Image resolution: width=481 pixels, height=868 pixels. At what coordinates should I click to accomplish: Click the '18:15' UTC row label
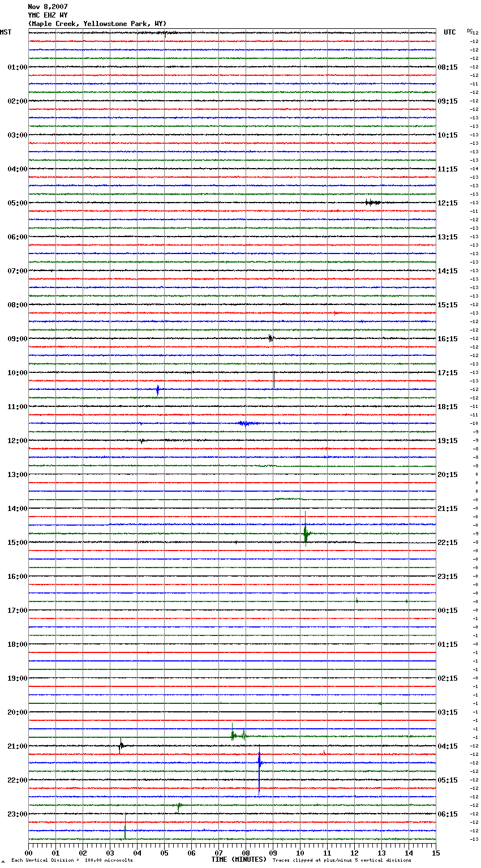point(448,407)
